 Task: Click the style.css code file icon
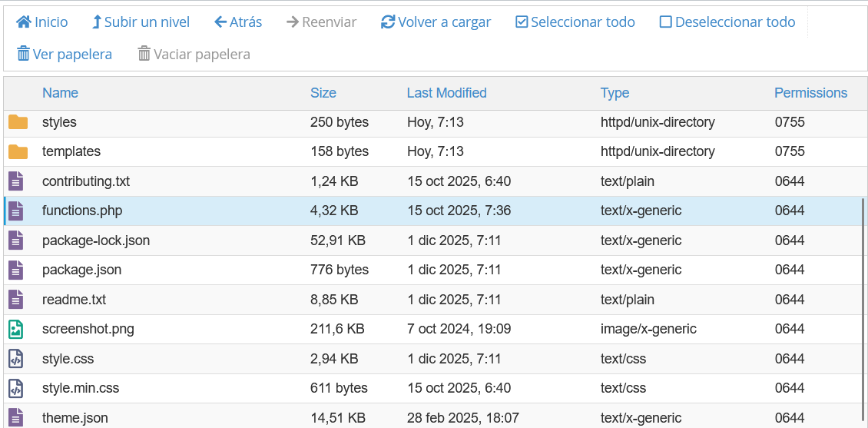[16, 359]
